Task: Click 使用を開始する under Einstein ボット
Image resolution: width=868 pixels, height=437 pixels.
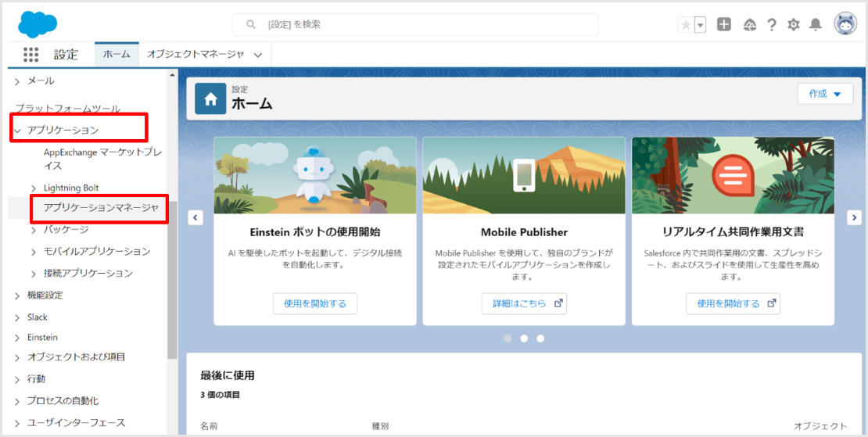Action: pos(315,303)
